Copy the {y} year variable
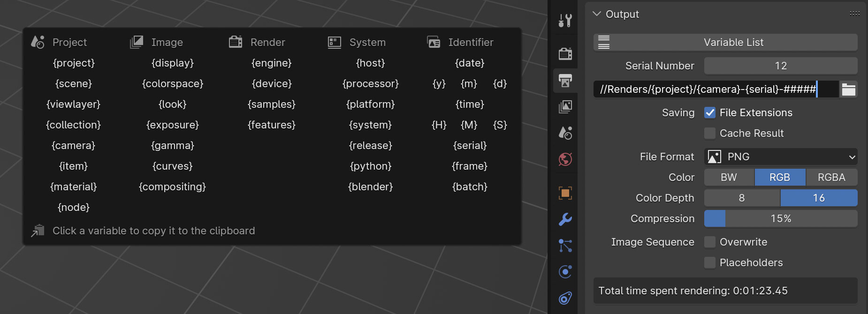Image resolution: width=868 pixels, height=314 pixels. [x=439, y=83]
